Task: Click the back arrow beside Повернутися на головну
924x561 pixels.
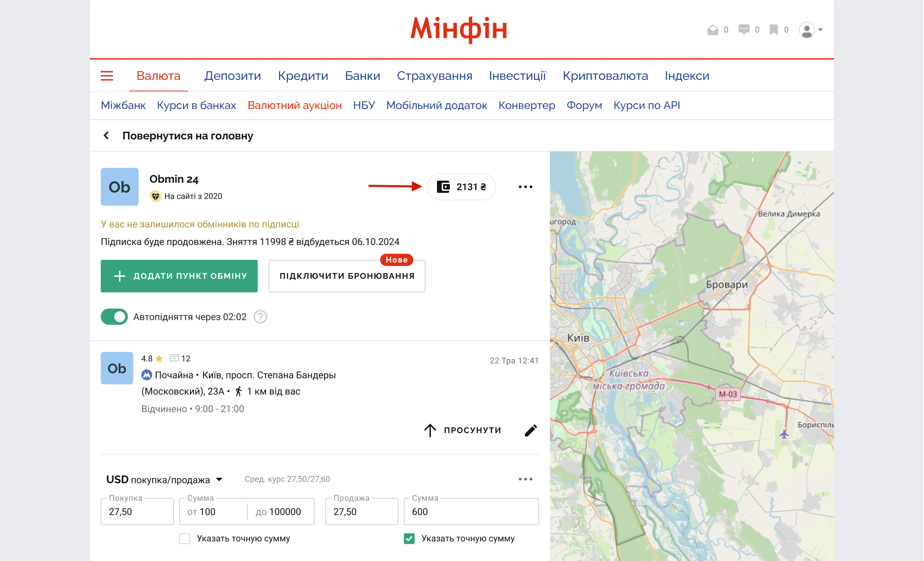Action: 107,135
